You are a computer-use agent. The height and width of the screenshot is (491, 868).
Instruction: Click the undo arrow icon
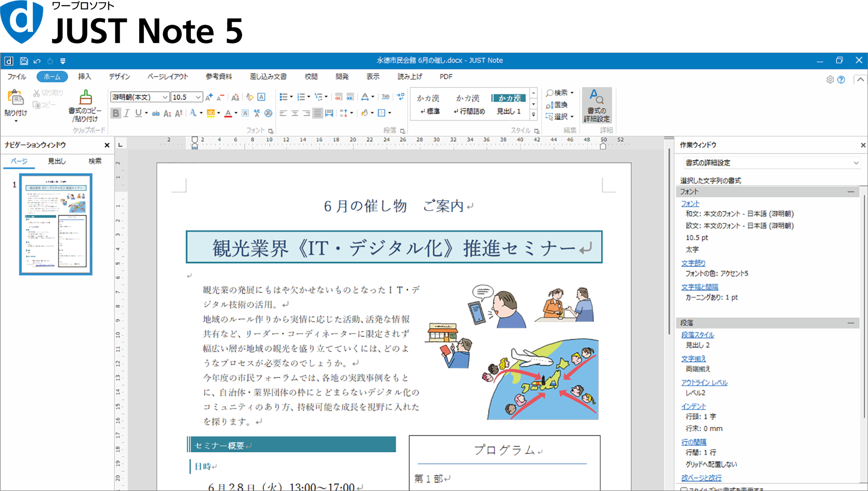[x=37, y=61]
